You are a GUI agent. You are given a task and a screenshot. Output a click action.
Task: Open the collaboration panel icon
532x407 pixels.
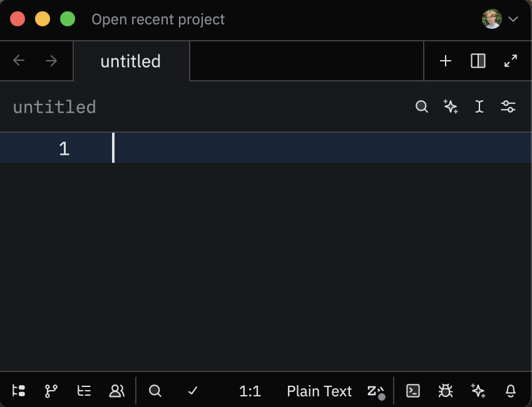coord(117,391)
